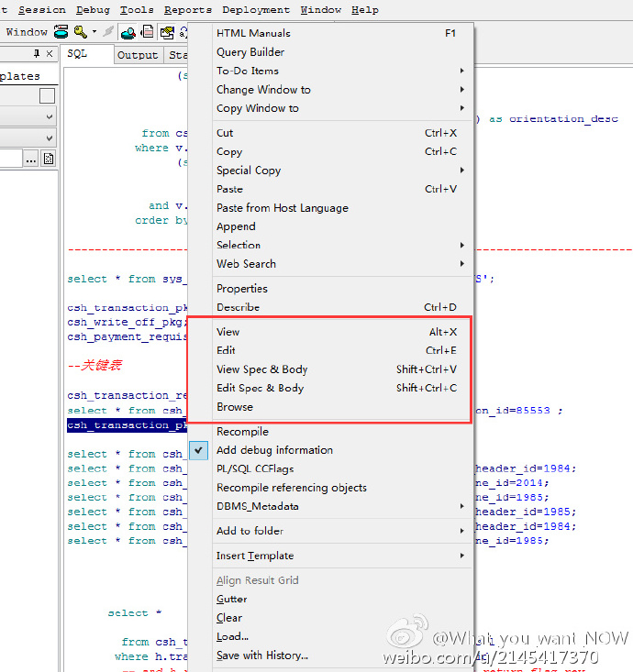
Task: Click the window with yellow note toolbar icon
Action: (167, 32)
